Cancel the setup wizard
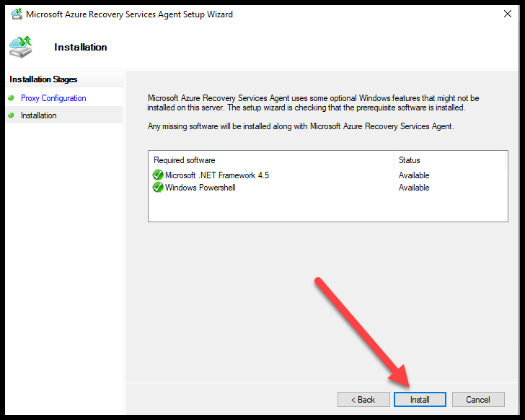This screenshot has width=525, height=420. point(478,399)
